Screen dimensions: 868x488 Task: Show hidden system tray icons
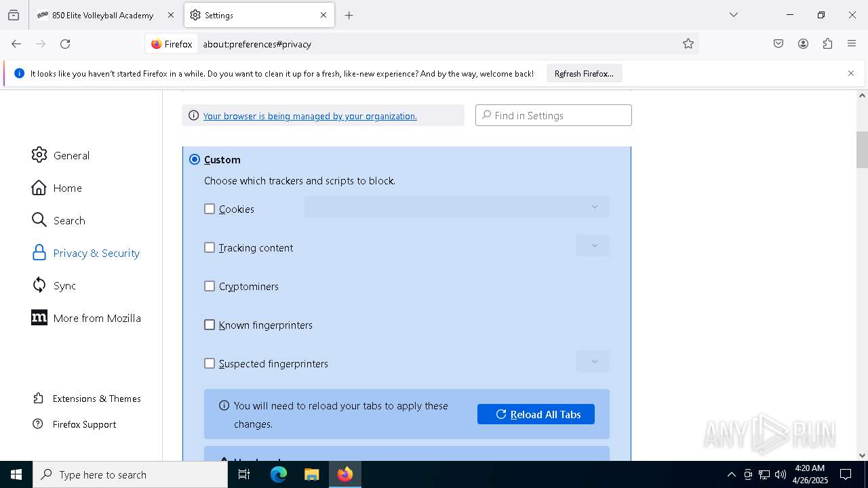(731, 474)
